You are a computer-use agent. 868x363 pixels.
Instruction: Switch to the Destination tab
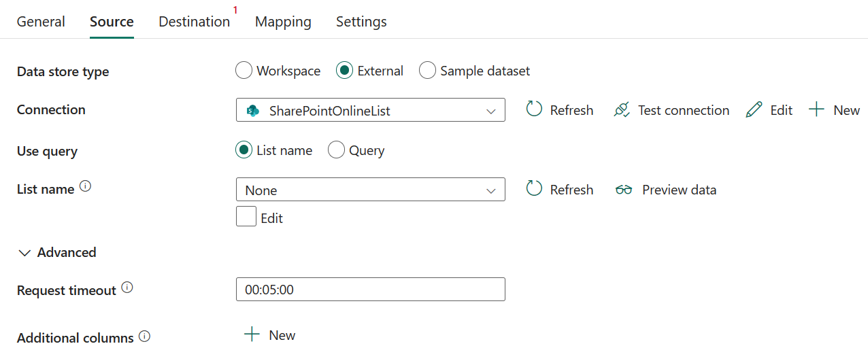point(195,21)
